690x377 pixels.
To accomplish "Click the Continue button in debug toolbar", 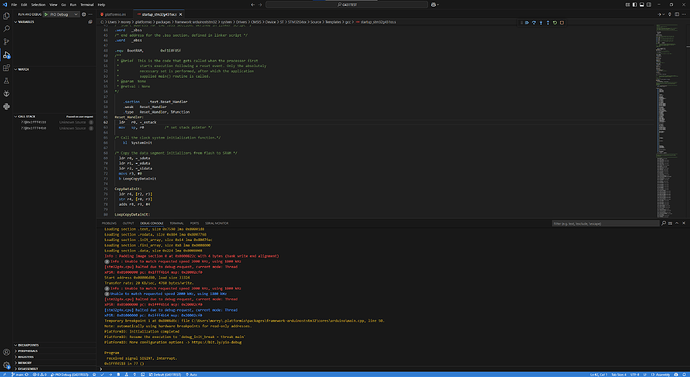I will (x=527, y=22).
